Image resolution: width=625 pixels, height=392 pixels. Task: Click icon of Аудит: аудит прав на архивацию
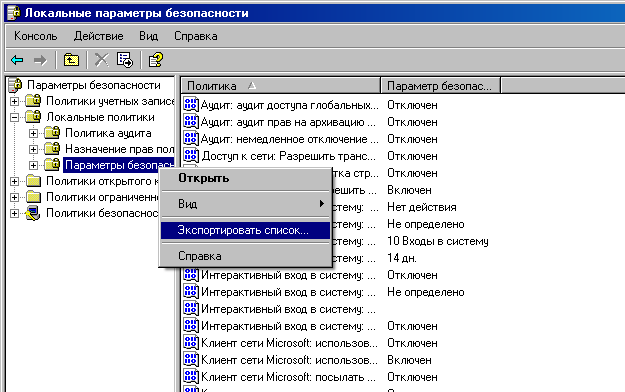(x=191, y=122)
